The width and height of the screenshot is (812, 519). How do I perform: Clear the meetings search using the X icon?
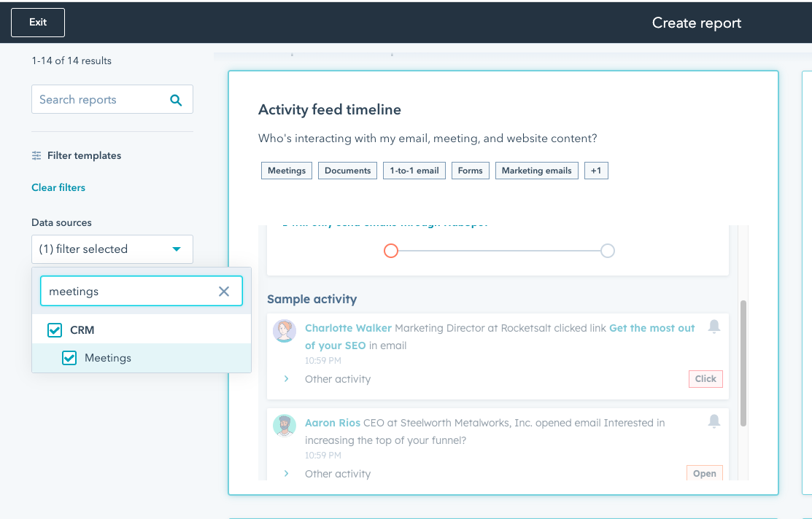[224, 291]
